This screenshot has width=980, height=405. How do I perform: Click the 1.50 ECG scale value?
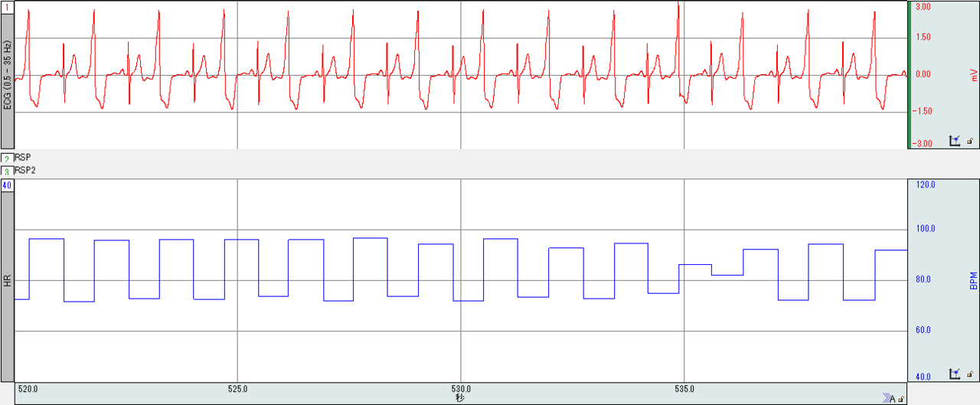(923, 37)
